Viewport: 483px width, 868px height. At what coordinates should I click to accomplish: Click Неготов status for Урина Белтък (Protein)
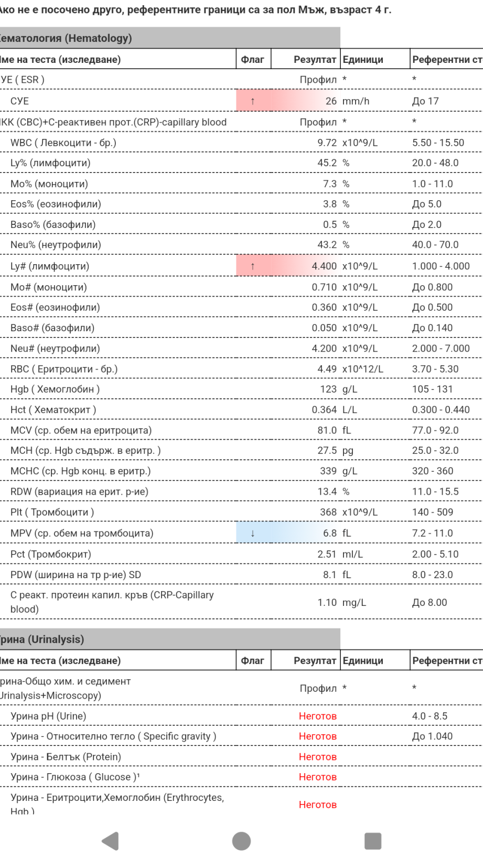317,757
